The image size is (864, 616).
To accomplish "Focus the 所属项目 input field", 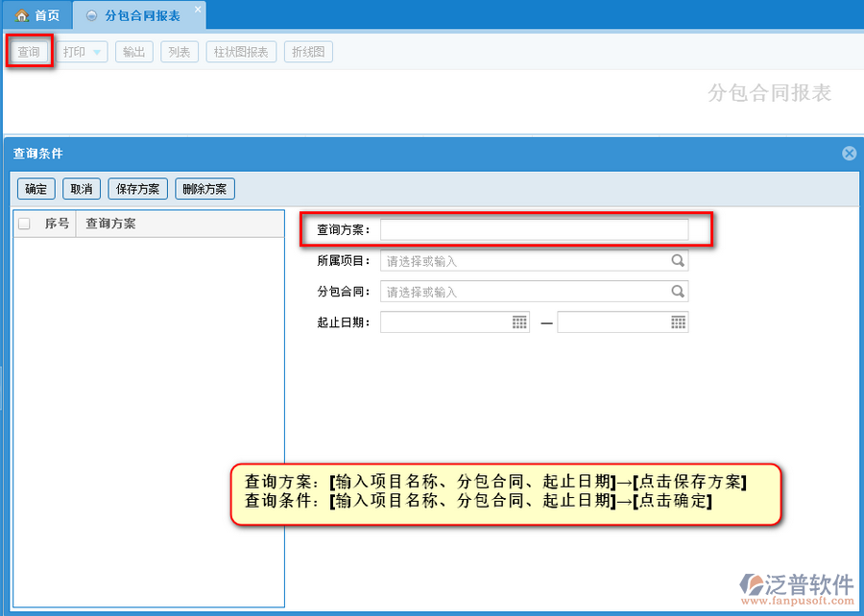I will [x=534, y=261].
